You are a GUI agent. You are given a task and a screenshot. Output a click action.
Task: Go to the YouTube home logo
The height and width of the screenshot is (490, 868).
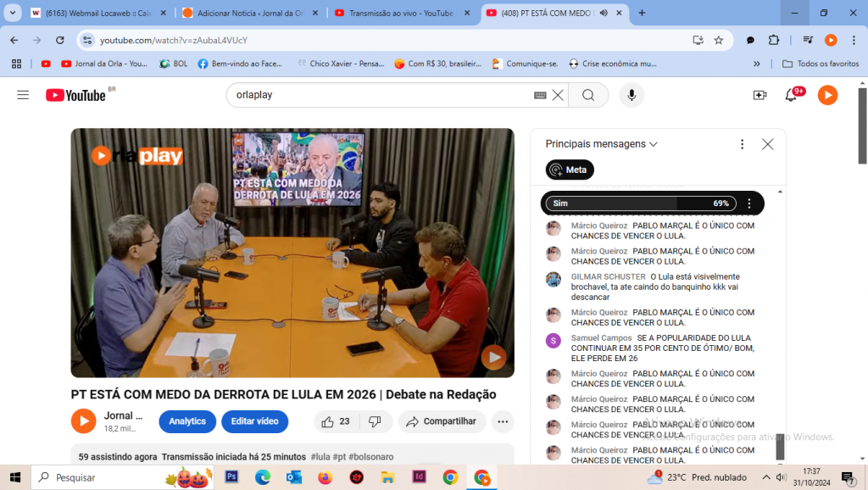tap(75, 95)
